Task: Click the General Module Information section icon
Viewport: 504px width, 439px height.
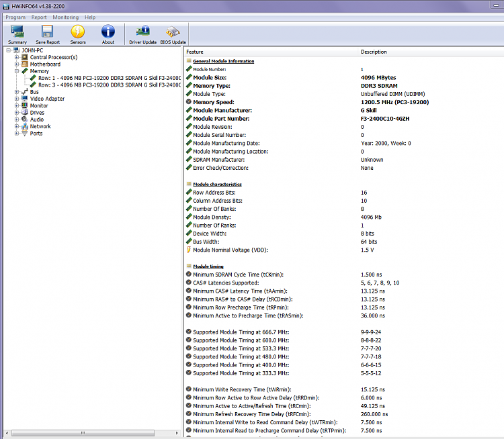Action: pyautogui.click(x=189, y=60)
